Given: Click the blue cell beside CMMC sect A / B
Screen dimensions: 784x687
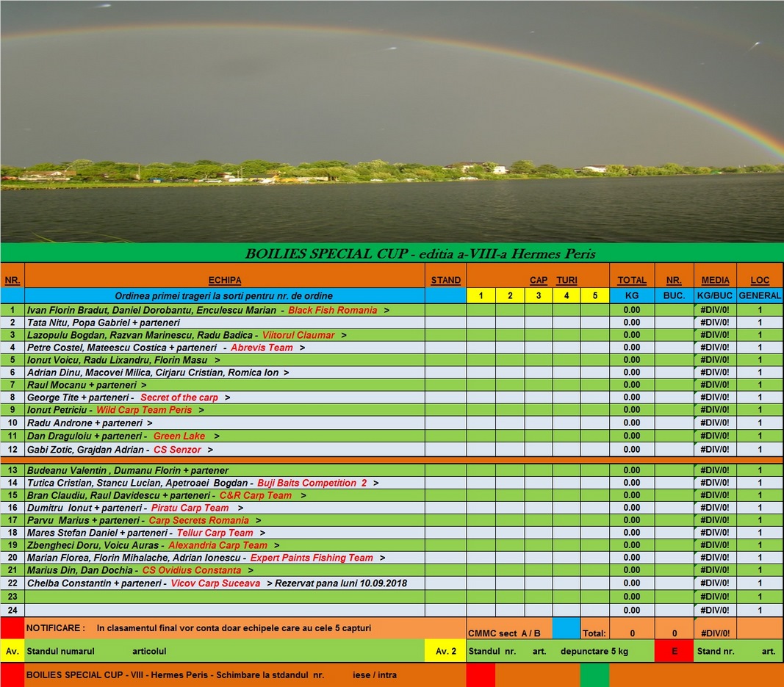Looking at the screenshot, I should (x=566, y=629).
